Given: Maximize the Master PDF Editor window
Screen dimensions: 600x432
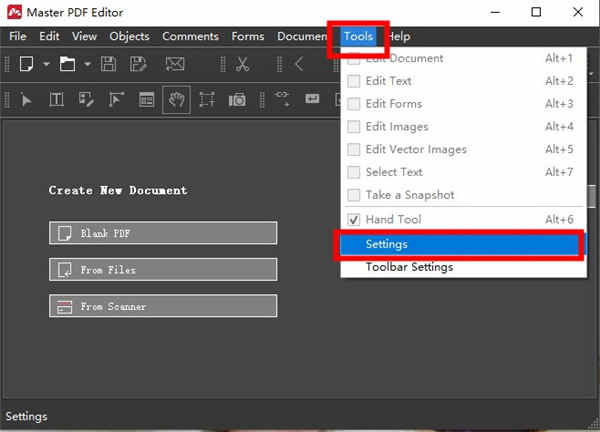Looking at the screenshot, I should tap(536, 12).
